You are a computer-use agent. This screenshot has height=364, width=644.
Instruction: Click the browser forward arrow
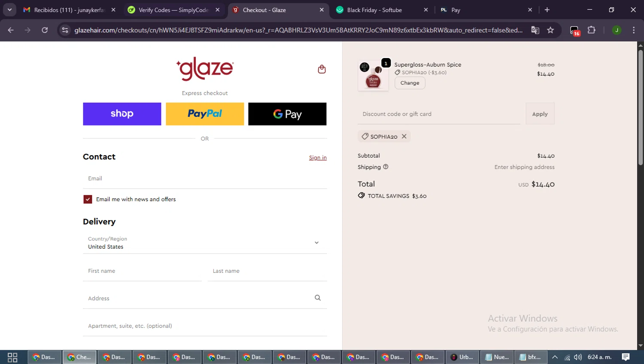[27, 30]
